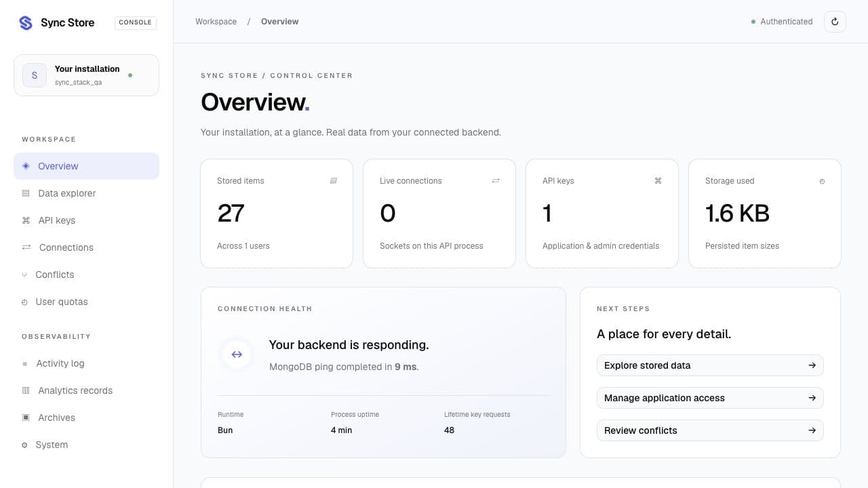Click the CONSOLE badge
This screenshot has height=488, width=868.
click(136, 22)
